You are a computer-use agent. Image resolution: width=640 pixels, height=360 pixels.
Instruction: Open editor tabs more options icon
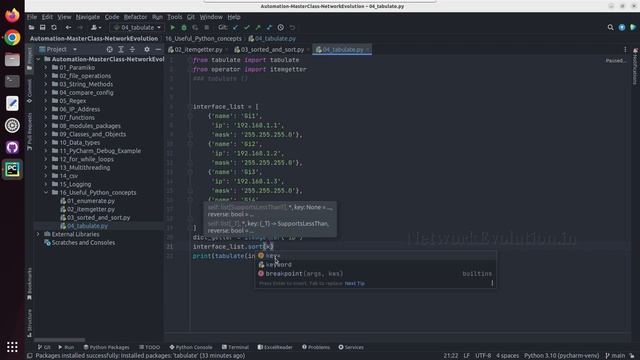click(625, 49)
